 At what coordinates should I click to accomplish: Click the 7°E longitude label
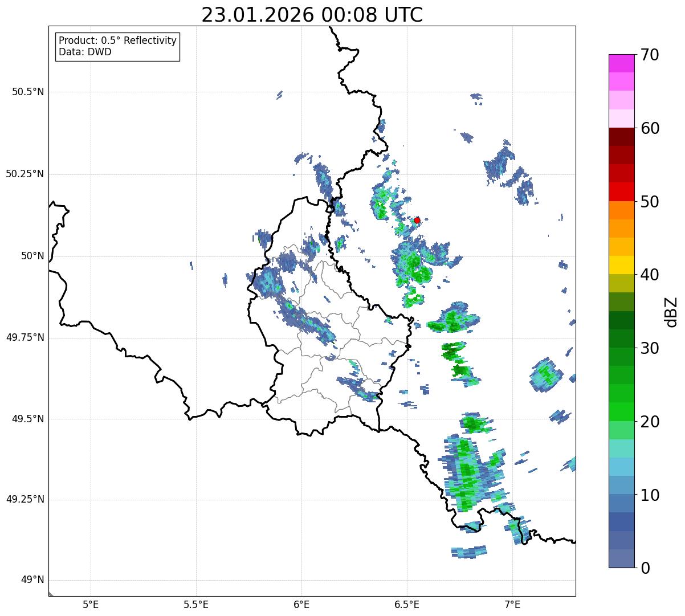point(512,604)
